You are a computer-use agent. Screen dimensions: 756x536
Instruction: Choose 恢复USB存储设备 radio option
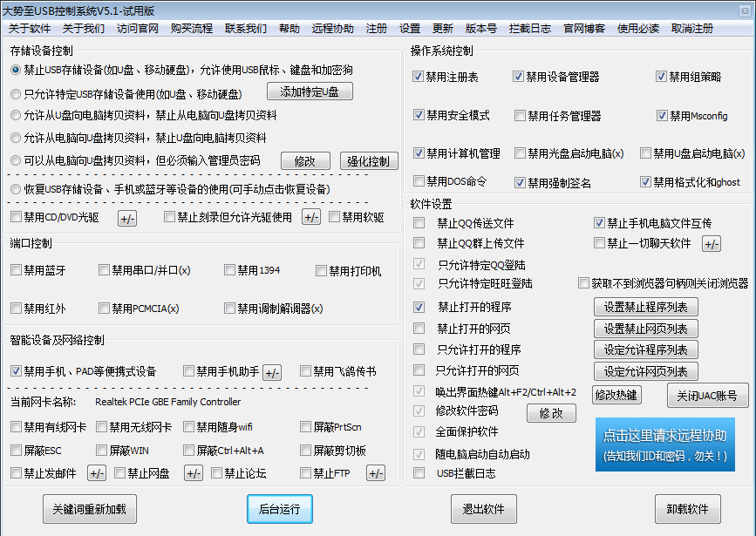[x=16, y=189]
